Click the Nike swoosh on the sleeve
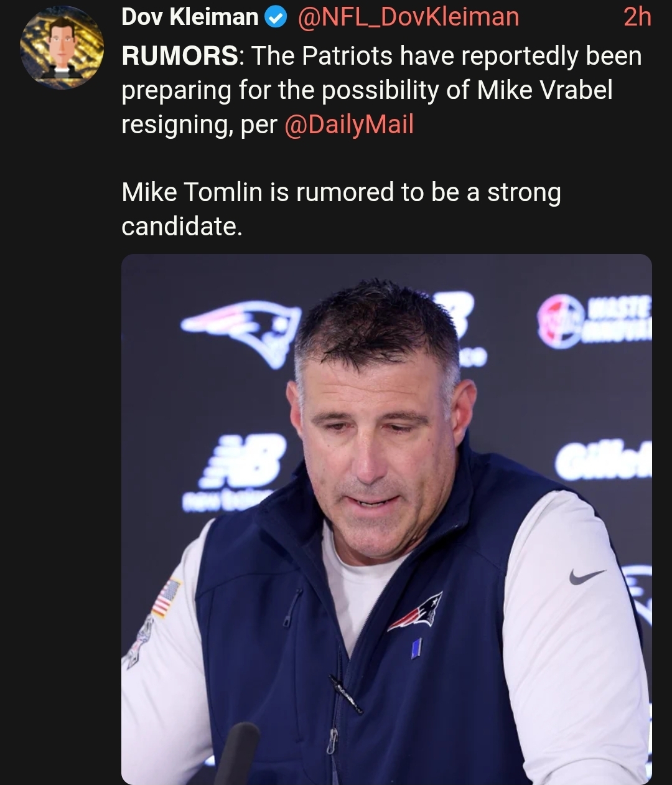This screenshot has width=672, height=785. click(587, 576)
